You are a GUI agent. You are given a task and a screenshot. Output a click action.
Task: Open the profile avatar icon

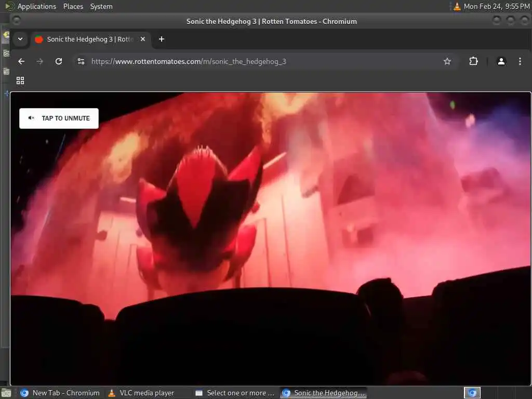click(501, 61)
